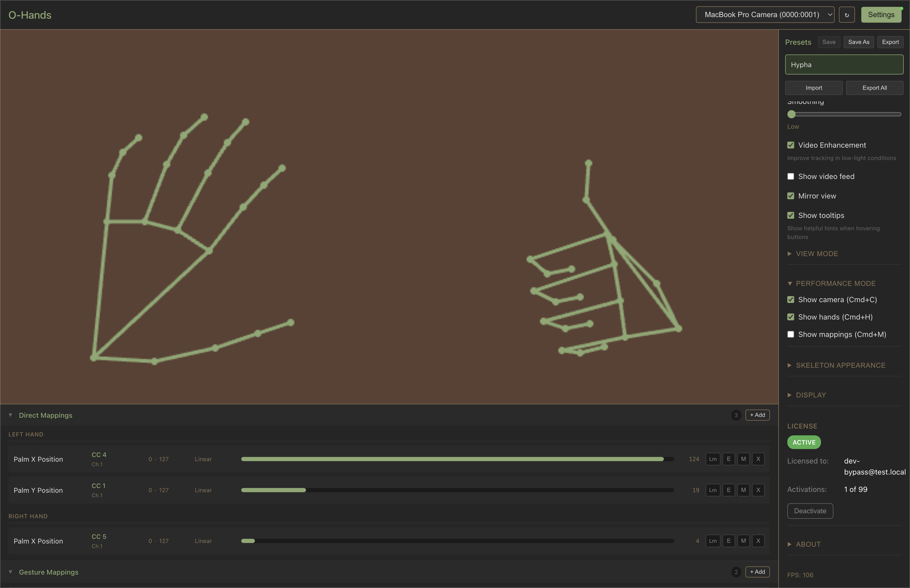Image resolution: width=910 pixels, height=588 pixels.
Task: Expand the DISPLAY section
Action: (810, 395)
